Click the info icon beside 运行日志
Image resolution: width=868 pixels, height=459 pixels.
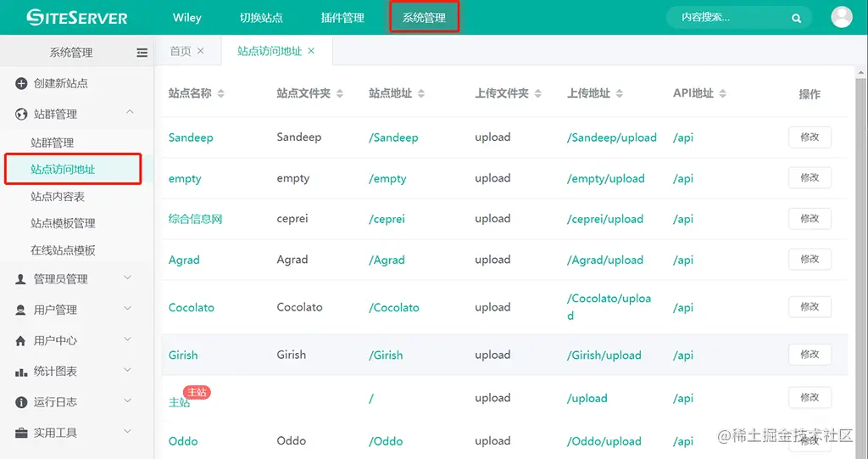[21, 402]
